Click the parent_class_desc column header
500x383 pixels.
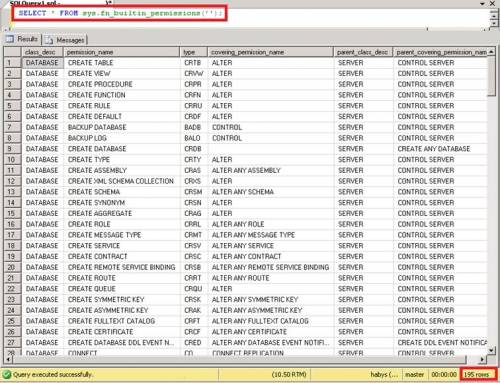coord(363,52)
